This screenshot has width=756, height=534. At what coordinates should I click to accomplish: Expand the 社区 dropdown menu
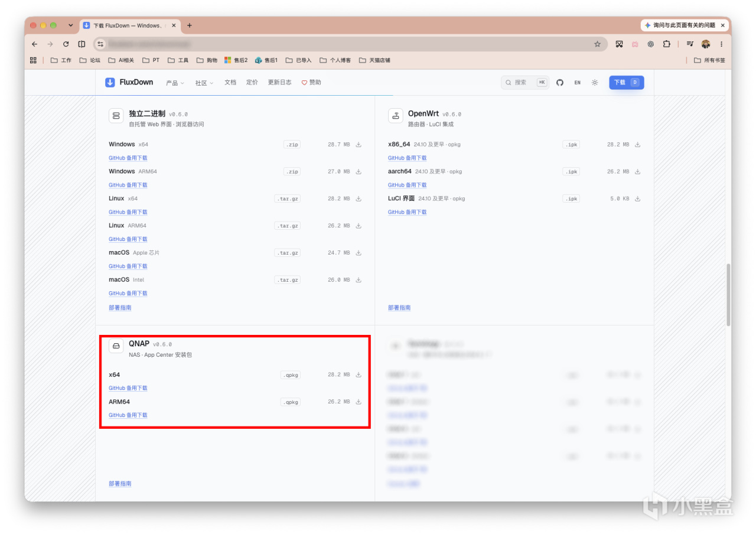(204, 83)
